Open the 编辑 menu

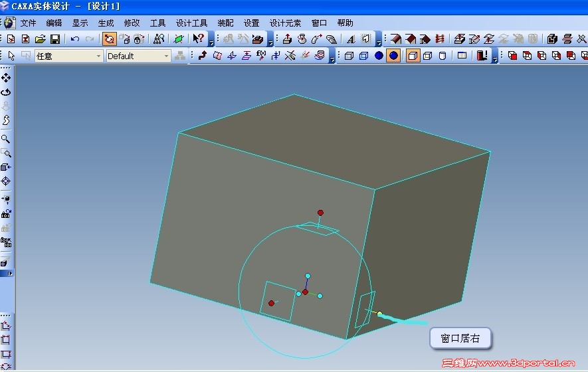54,23
